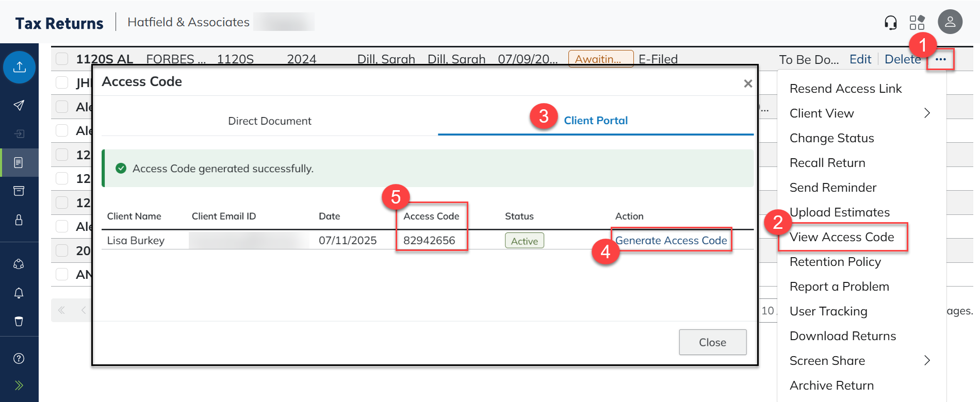
Task: Choose View Access Code from the menu
Action: (842, 237)
